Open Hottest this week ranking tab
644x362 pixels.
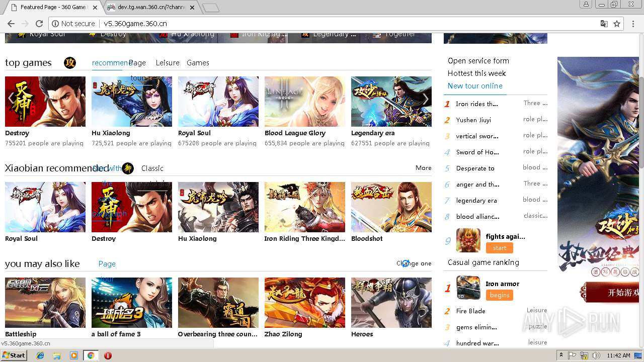point(477,73)
